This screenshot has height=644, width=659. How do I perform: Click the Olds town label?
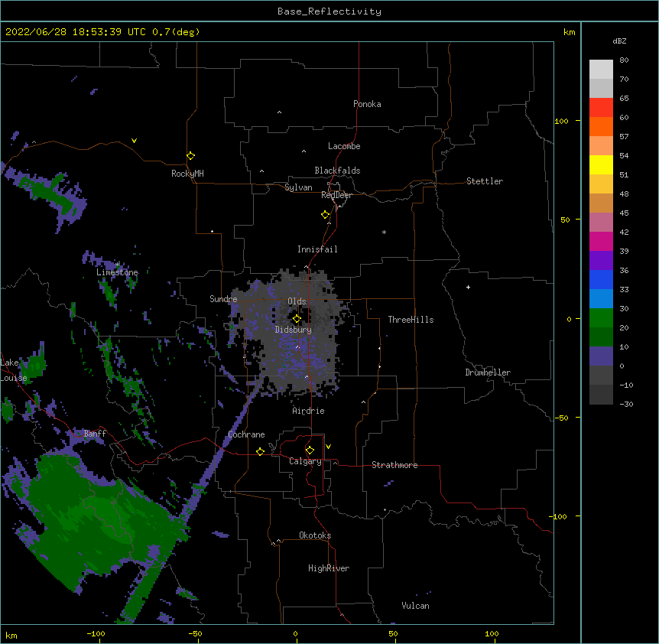(x=297, y=301)
